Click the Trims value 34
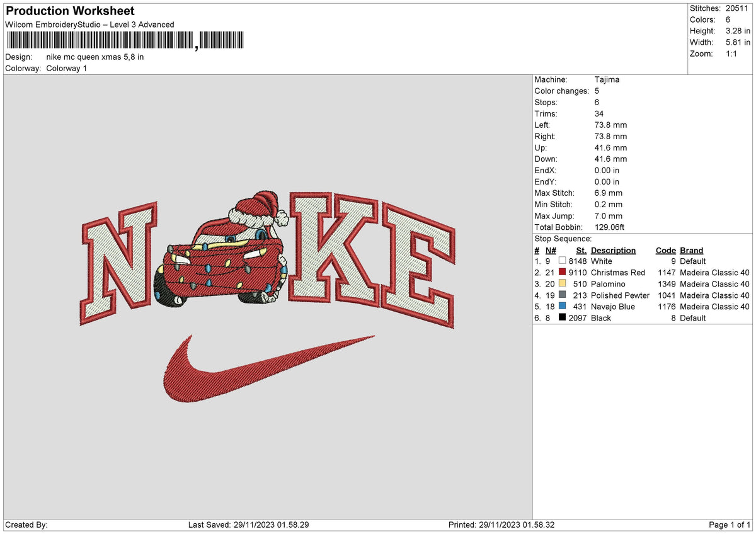This screenshot has height=534, width=756. point(599,113)
